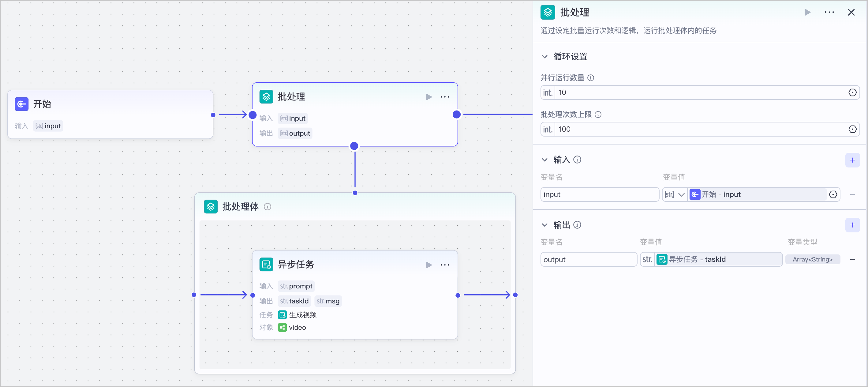Collapse the 输出 section
This screenshot has width=868, height=387.
coord(544,225)
